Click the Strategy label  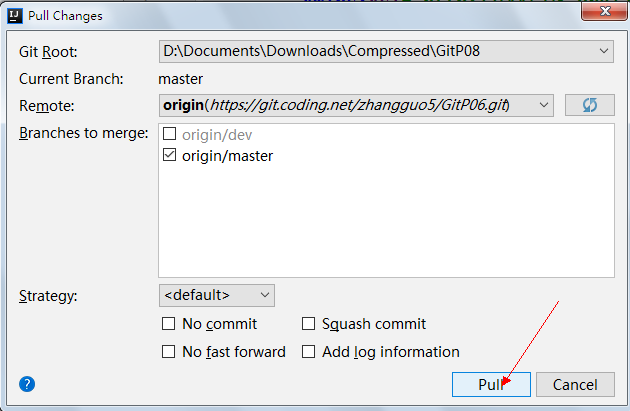coord(48,296)
